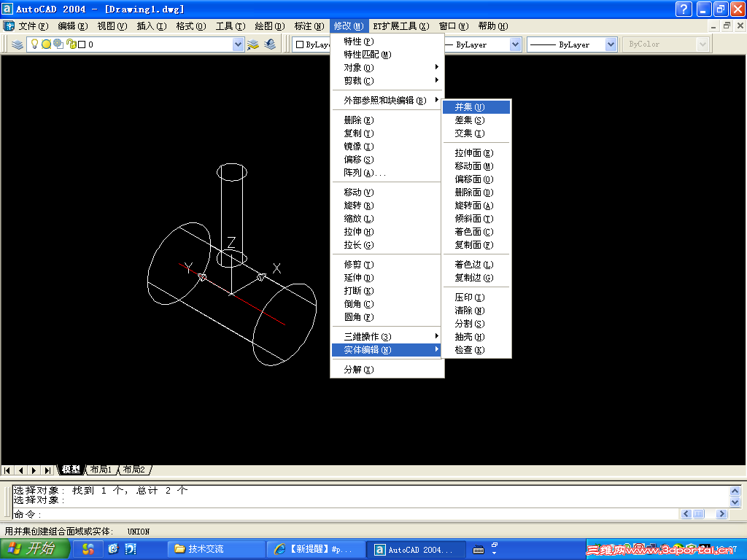Open the ByLayer linetype dropdown arrow

515,44
